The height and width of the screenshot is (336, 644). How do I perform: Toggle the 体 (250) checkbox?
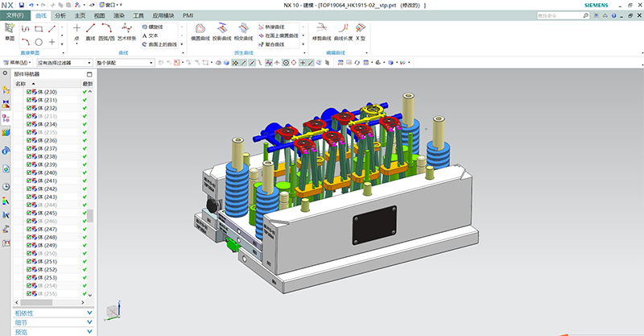pyautogui.click(x=29, y=253)
